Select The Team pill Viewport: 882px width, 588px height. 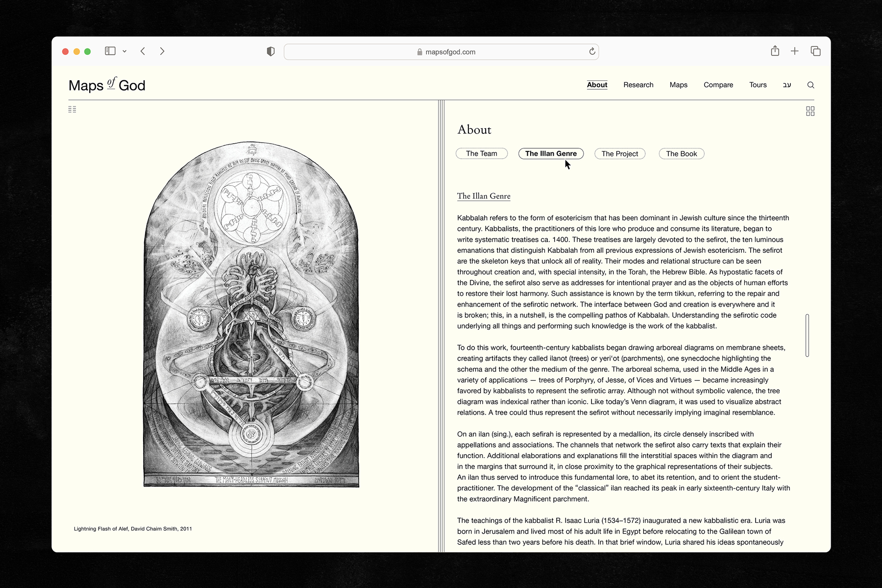(482, 153)
